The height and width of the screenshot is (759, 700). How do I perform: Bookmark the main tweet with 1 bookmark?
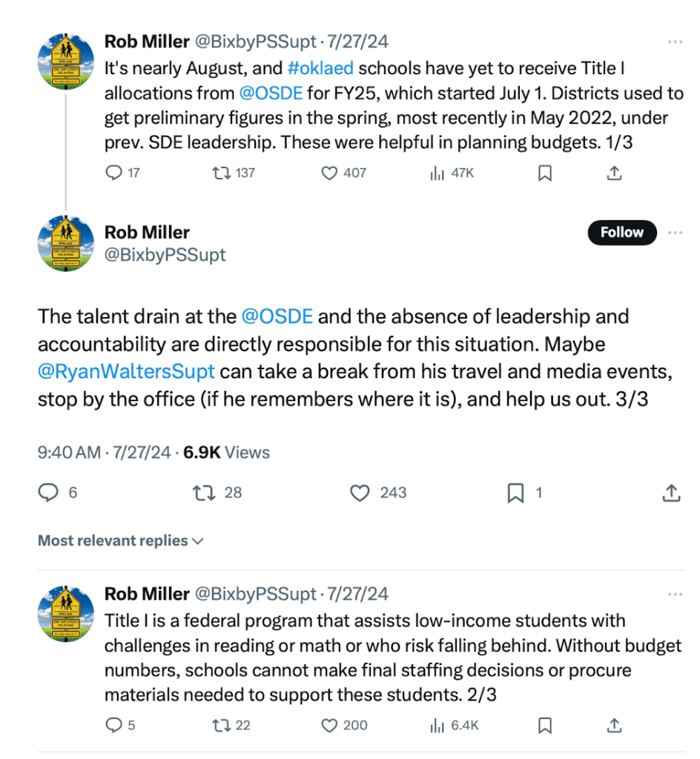pos(516,492)
